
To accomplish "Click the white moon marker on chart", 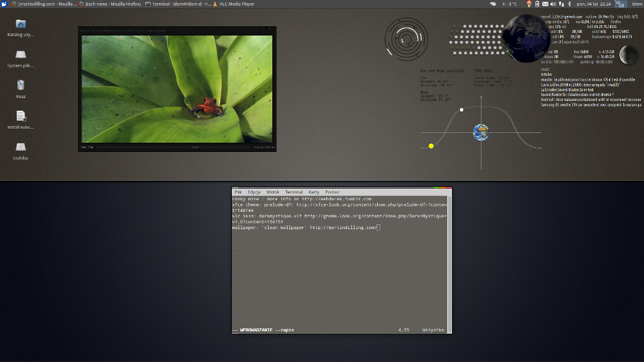I will 462,110.
